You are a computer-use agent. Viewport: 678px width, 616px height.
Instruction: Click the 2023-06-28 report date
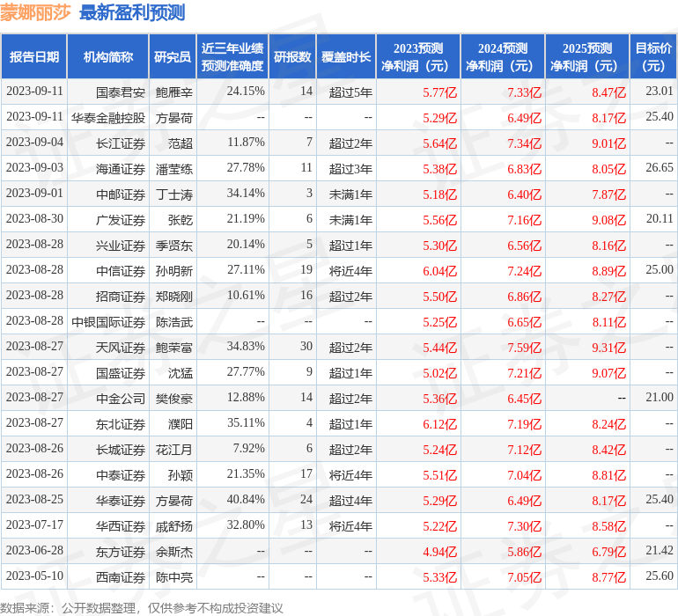34,550
